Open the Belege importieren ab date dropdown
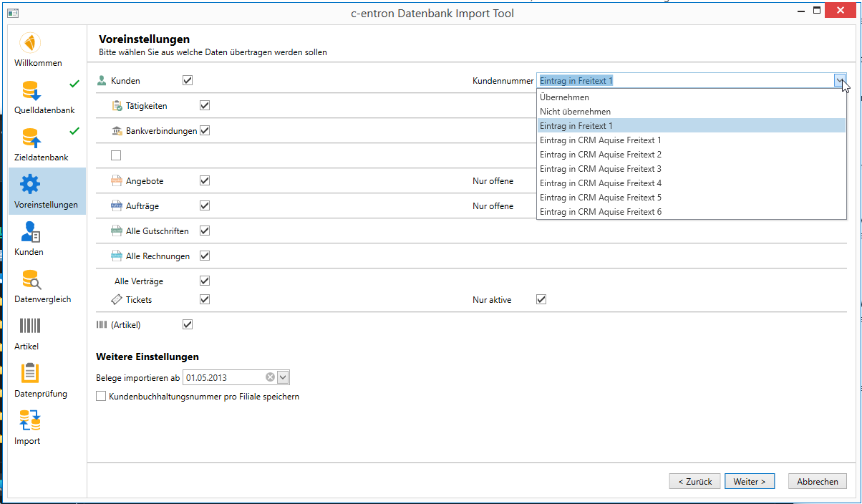 (283, 377)
